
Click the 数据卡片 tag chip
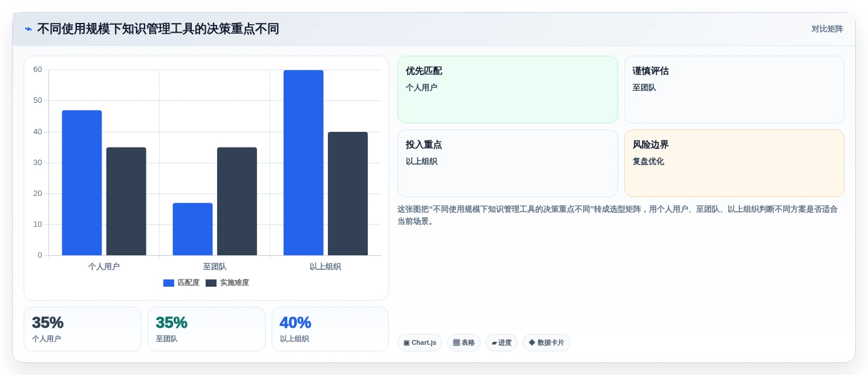tap(546, 343)
